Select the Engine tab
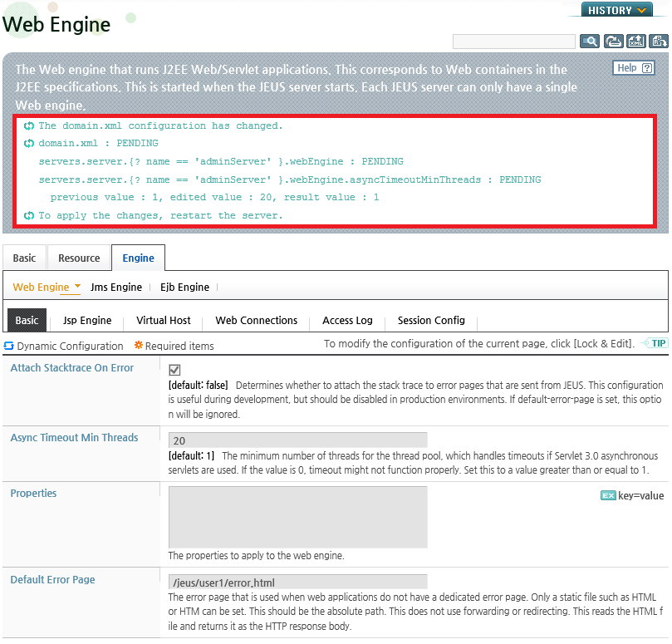The width and height of the screenshot is (672, 644). pyautogui.click(x=138, y=258)
